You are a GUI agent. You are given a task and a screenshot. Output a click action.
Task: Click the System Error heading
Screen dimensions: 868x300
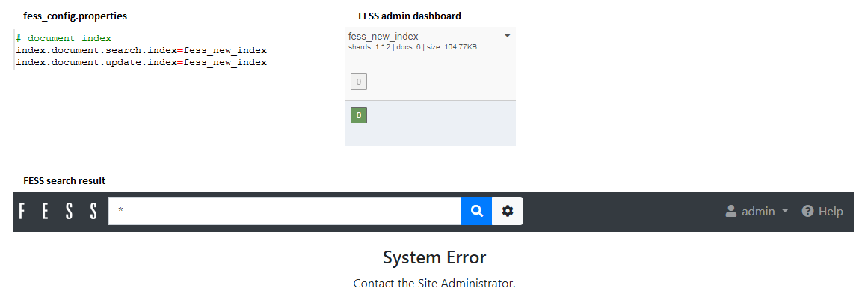[434, 257]
